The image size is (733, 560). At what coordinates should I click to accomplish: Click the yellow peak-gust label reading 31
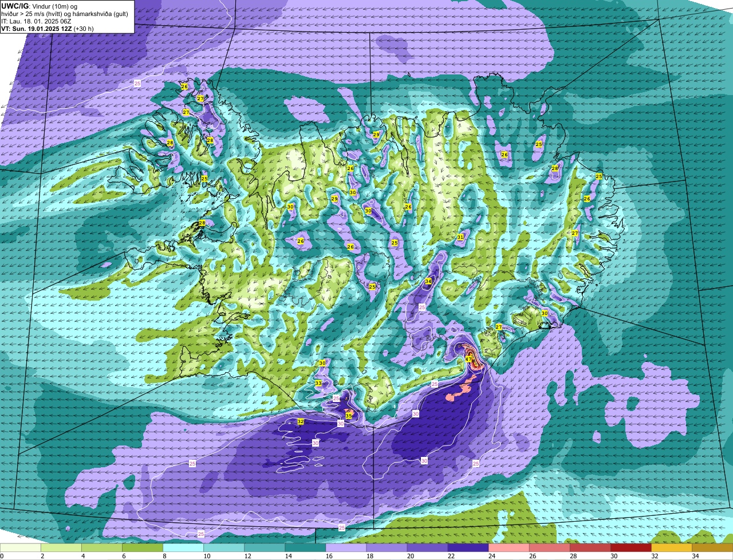coord(460,237)
